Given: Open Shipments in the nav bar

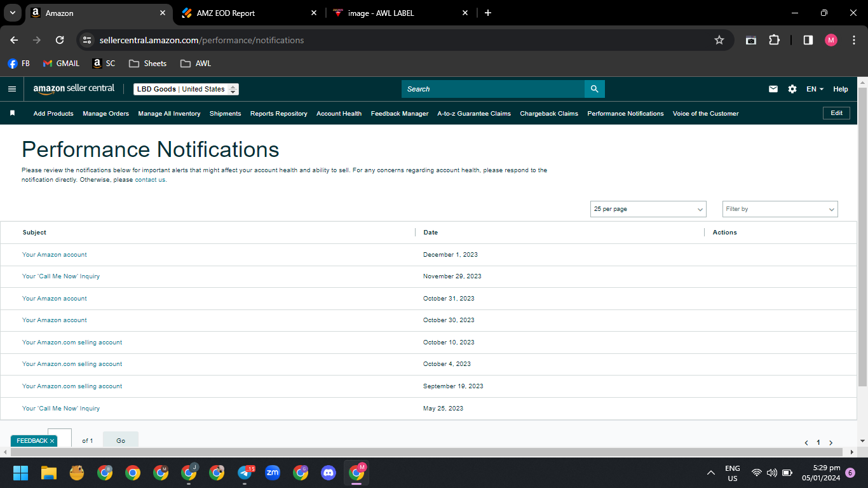Looking at the screenshot, I should tap(225, 113).
